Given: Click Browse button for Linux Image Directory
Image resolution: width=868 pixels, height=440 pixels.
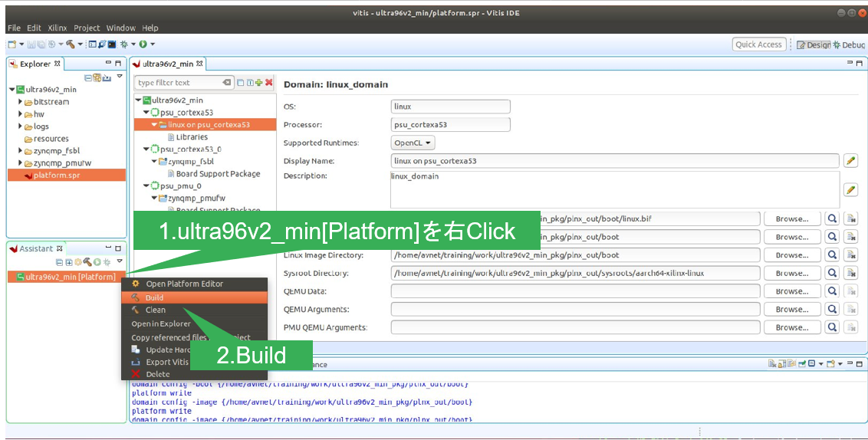Looking at the screenshot, I should tap(791, 255).
